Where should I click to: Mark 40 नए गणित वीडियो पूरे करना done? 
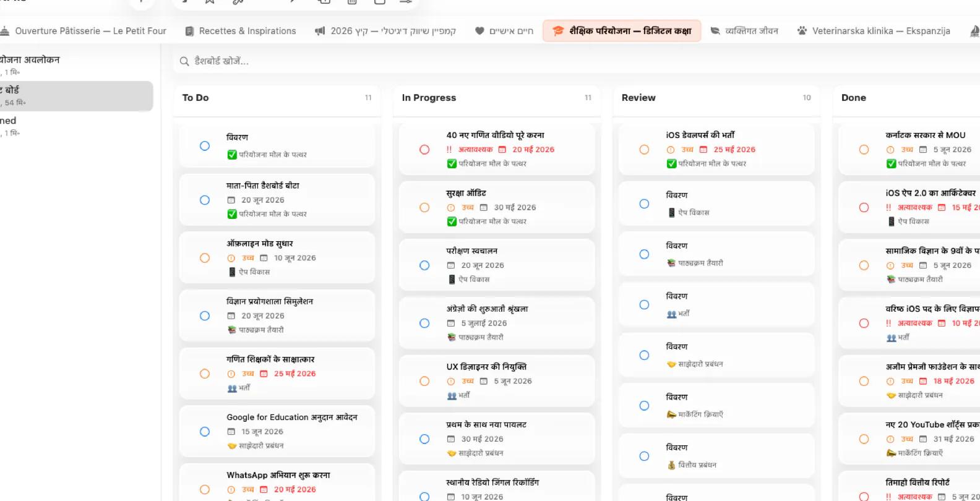(424, 150)
